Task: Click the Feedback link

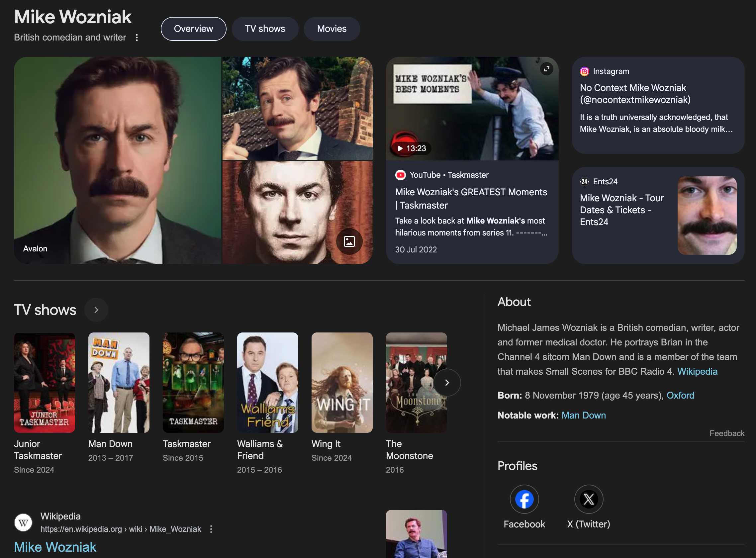Action: tap(727, 433)
